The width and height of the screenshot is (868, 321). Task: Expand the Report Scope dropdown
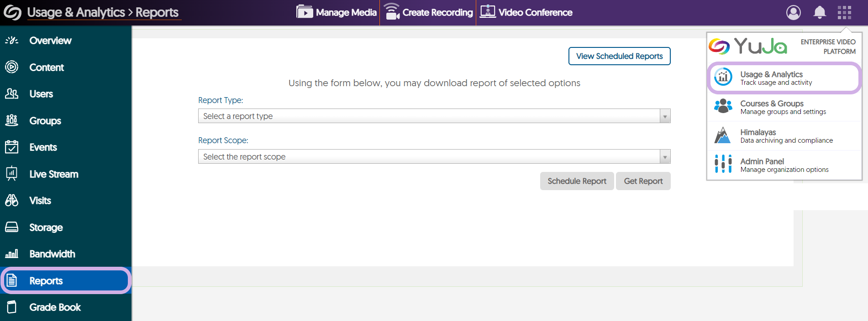point(434,156)
